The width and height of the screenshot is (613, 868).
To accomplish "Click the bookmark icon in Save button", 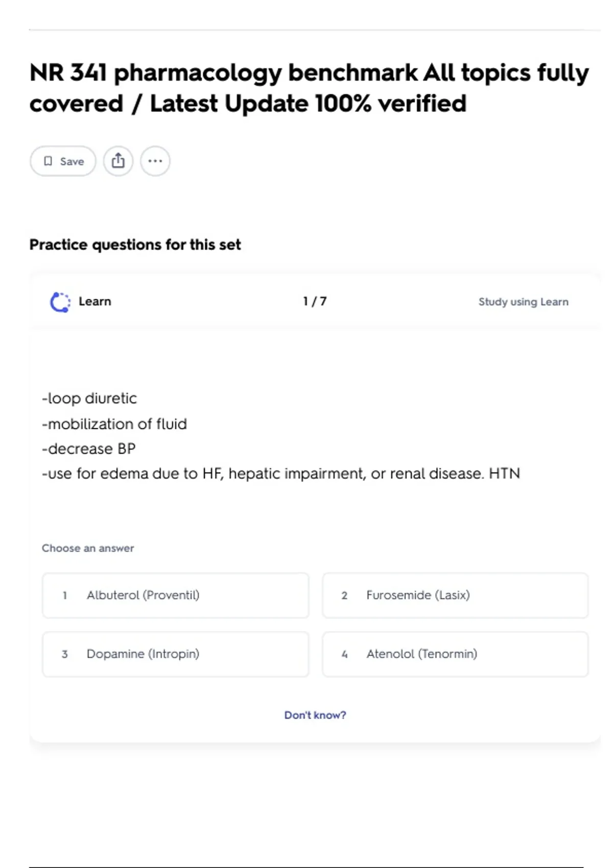I will click(x=48, y=161).
